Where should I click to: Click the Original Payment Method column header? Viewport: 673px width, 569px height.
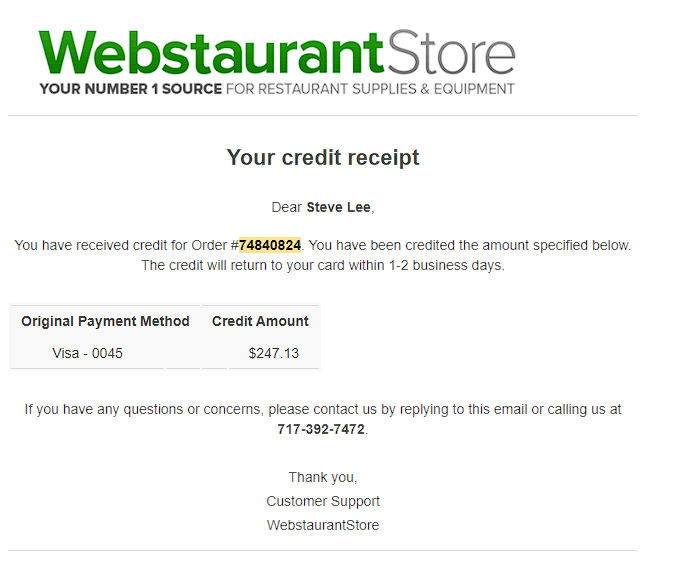tap(105, 321)
